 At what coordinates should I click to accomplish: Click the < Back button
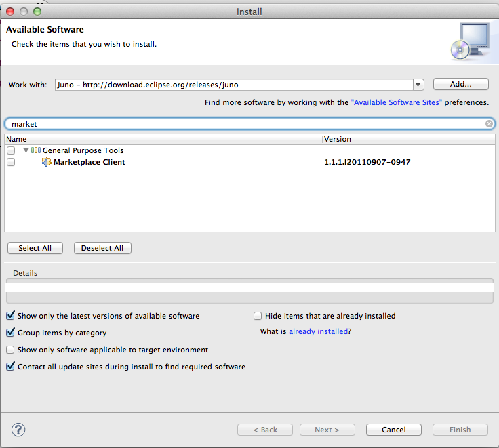point(265,430)
